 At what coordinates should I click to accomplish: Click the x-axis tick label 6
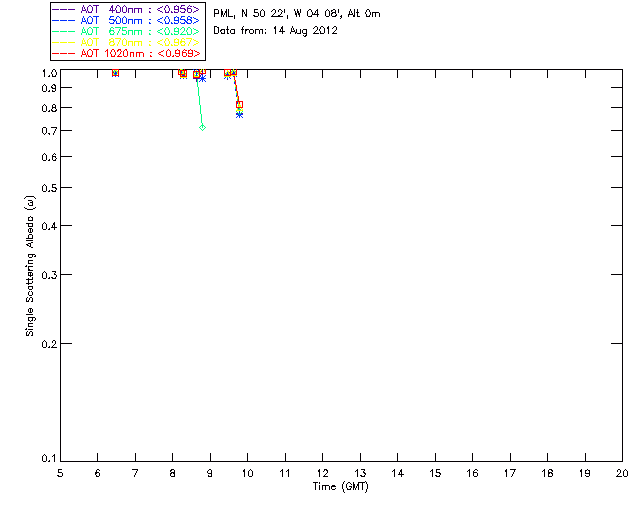point(98,473)
